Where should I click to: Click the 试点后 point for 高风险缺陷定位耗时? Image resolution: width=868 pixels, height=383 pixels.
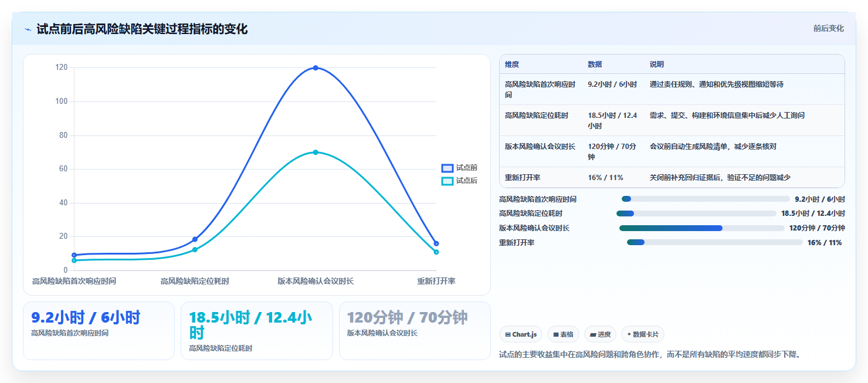click(195, 250)
